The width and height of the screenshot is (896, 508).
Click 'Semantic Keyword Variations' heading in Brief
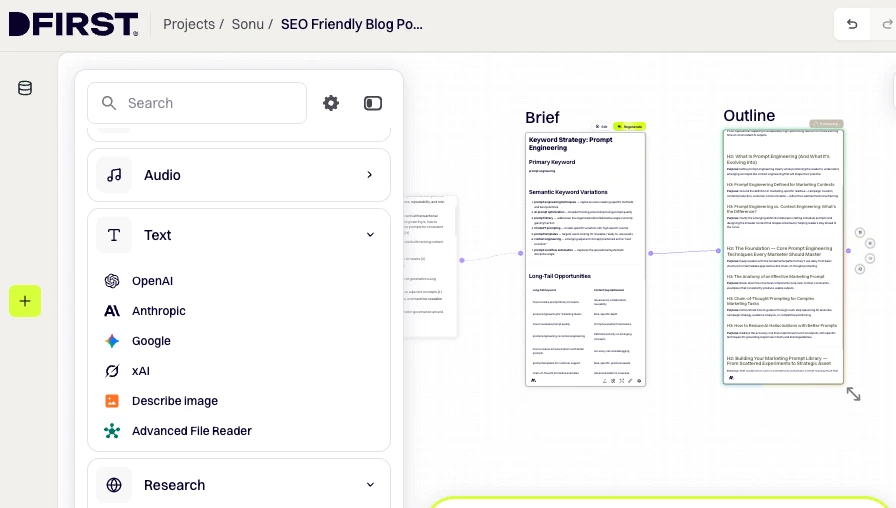[x=568, y=192]
